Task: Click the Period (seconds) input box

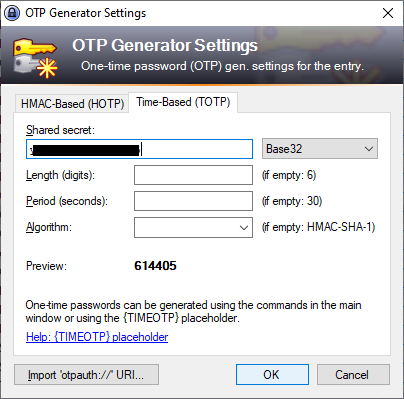Action: coord(193,201)
